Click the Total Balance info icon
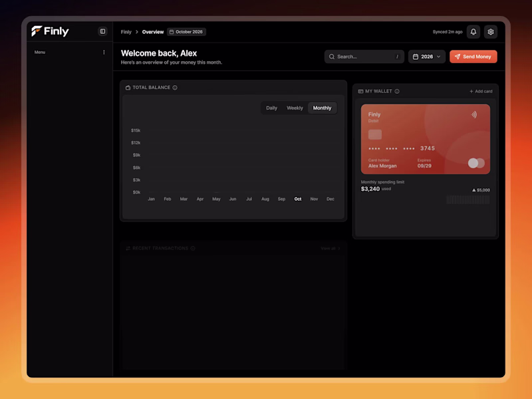The image size is (532, 399). [x=175, y=88]
